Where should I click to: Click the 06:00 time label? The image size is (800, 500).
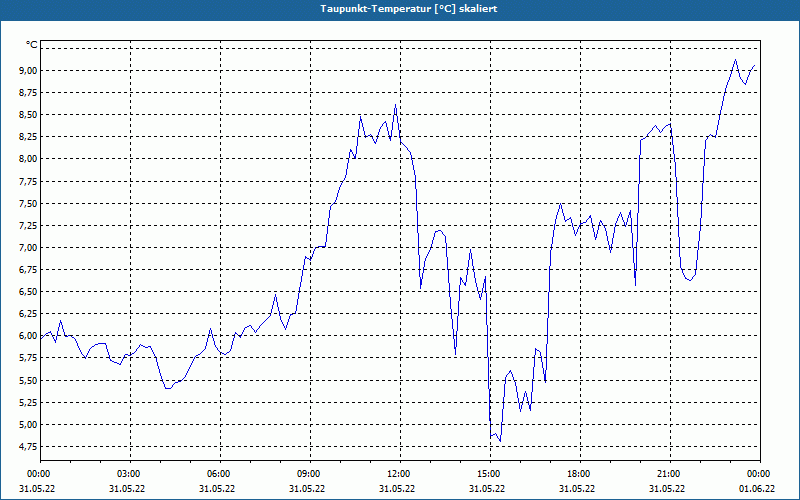tap(219, 474)
